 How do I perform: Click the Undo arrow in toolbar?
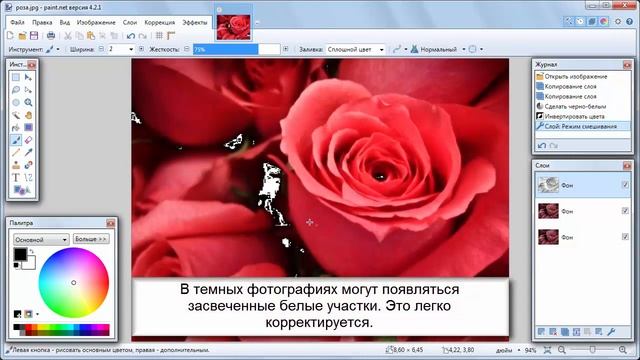click(131, 36)
